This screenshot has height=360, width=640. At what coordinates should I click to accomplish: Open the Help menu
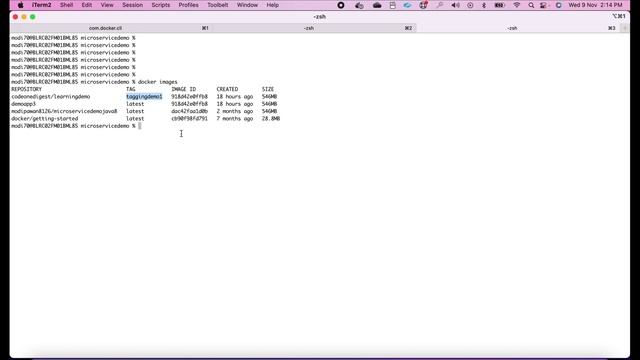click(273, 5)
